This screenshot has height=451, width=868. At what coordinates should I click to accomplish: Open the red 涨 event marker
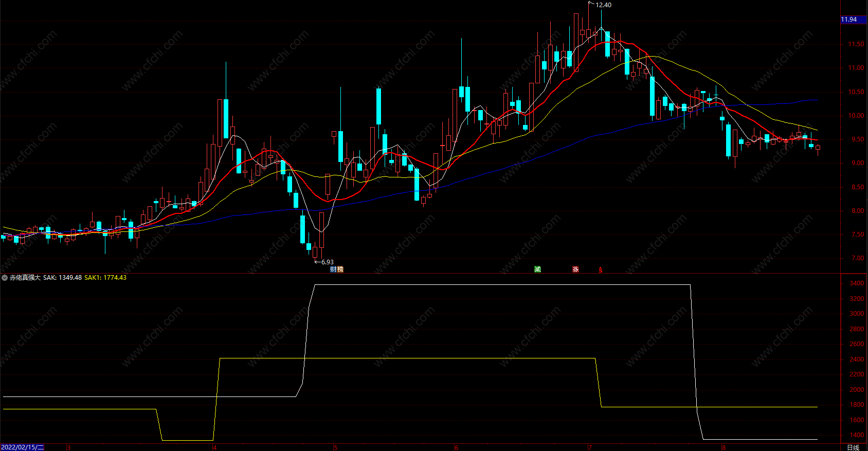(575, 269)
